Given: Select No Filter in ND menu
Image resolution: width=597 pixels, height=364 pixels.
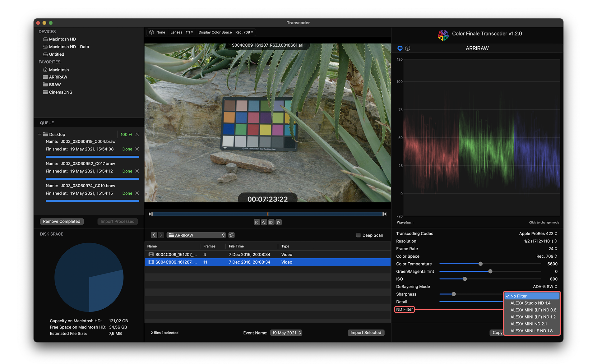Looking at the screenshot, I should tap(532, 296).
